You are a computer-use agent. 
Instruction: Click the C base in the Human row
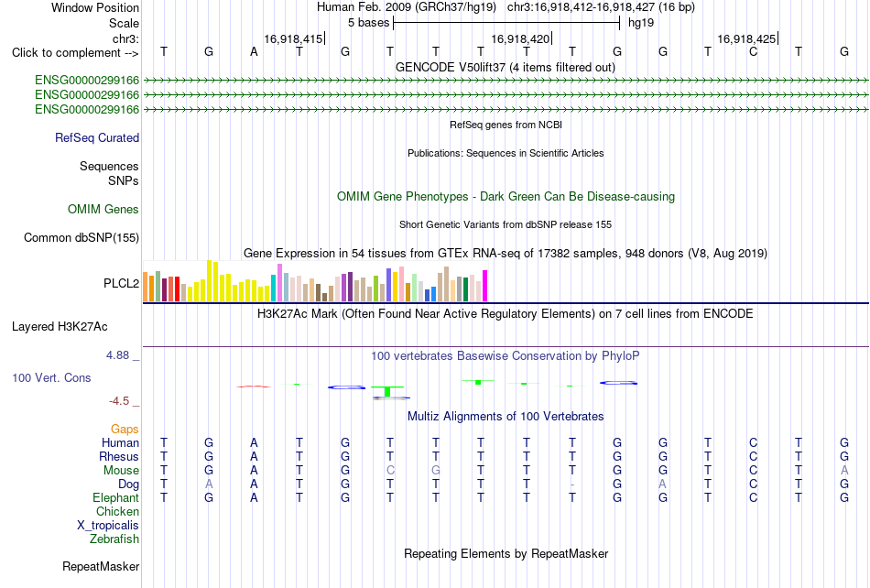(753, 442)
